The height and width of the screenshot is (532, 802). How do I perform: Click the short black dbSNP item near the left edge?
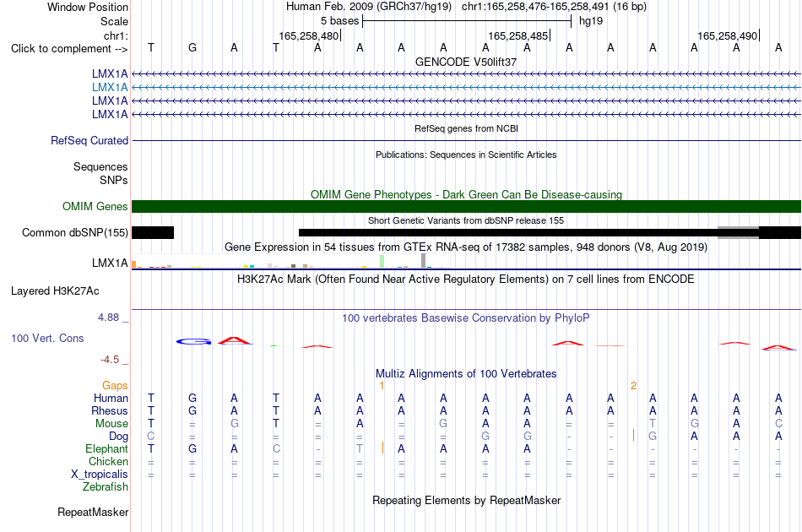pyautogui.click(x=153, y=233)
